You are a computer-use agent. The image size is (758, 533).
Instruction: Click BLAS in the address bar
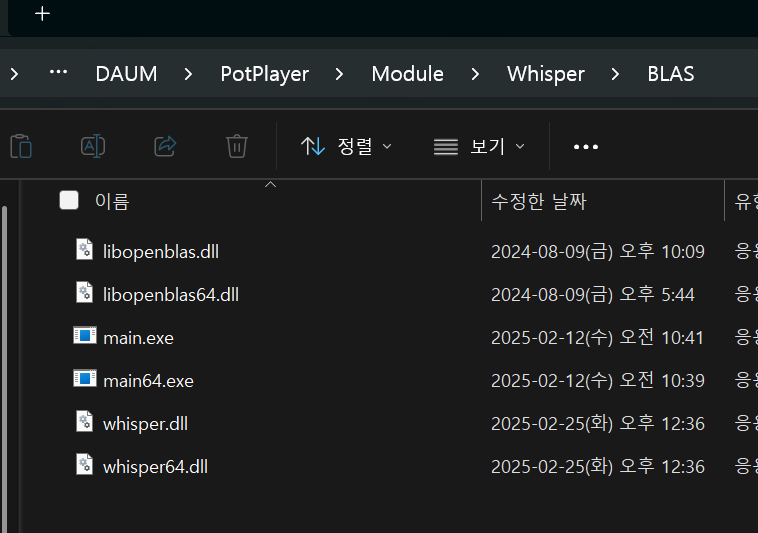(671, 74)
